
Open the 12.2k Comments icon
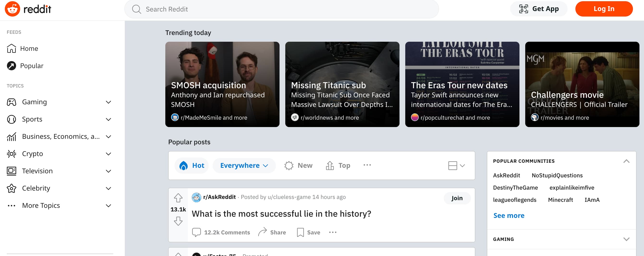tap(197, 232)
